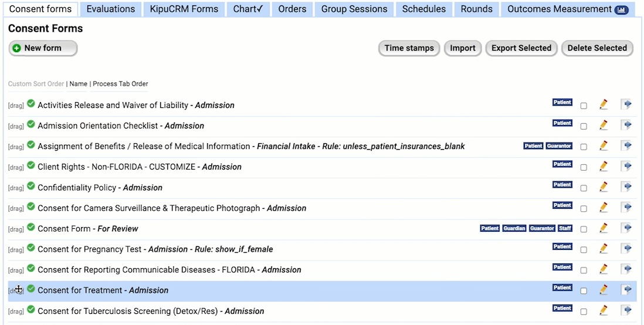Image resolution: width=644 pixels, height=325 pixels.
Task: Check the box for Assignment of Benefits form
Action: (584, 147)
